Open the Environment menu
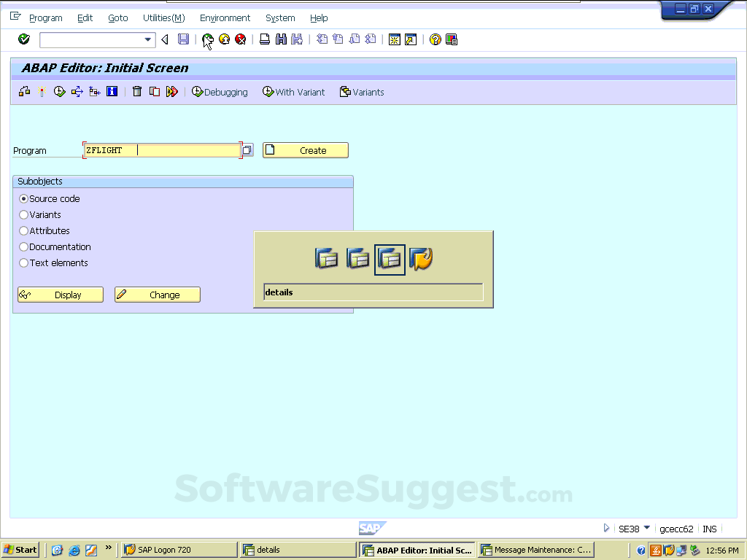Image resolution: width=747 pixels, height=560 pixels. click(225, 18)
